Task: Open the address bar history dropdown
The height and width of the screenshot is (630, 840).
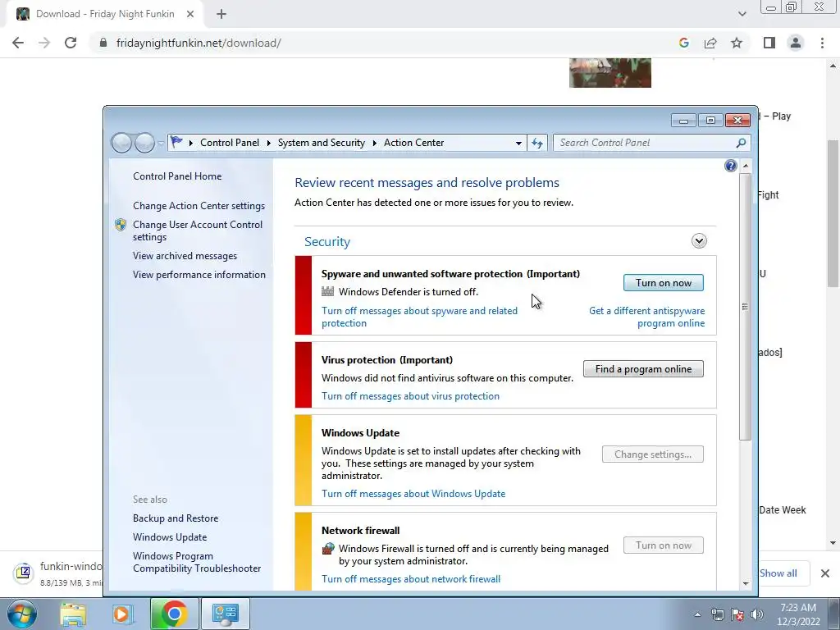Action: tap(518, 143)
